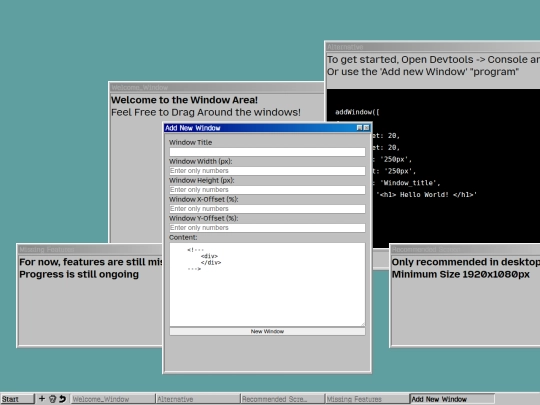Image resolution: width=540 pixels, height=405 pixels.
Task: Click the Window Y-Offset (%) input field
Action: click(267, 228)
